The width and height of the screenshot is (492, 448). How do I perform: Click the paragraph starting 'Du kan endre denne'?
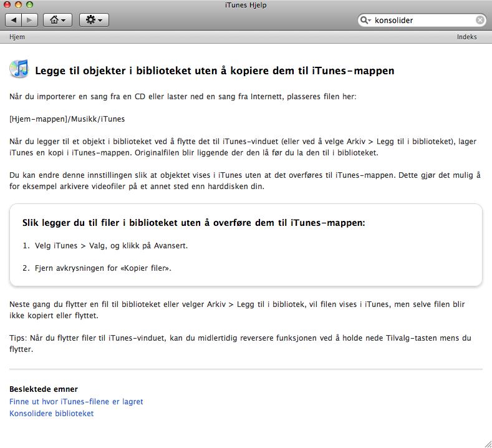244,180
